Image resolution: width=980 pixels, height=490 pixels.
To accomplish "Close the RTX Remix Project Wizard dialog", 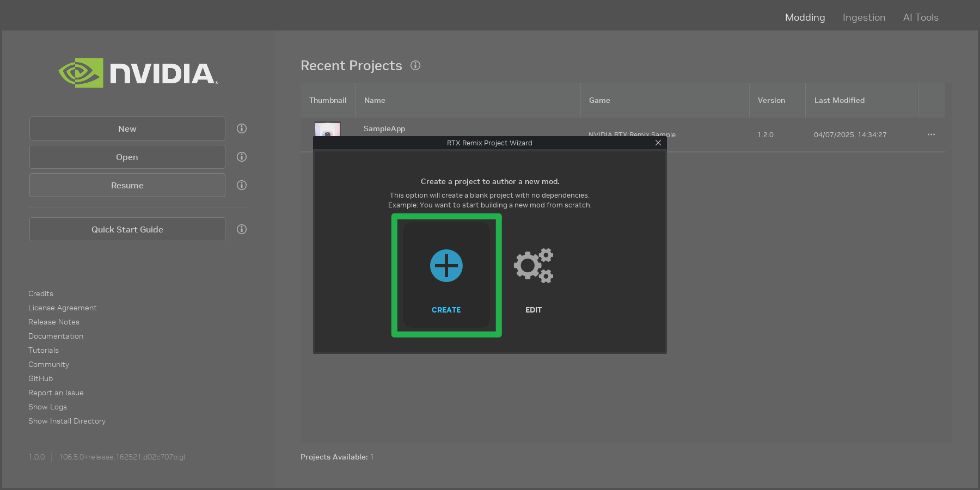I will [x=658, y=143].
